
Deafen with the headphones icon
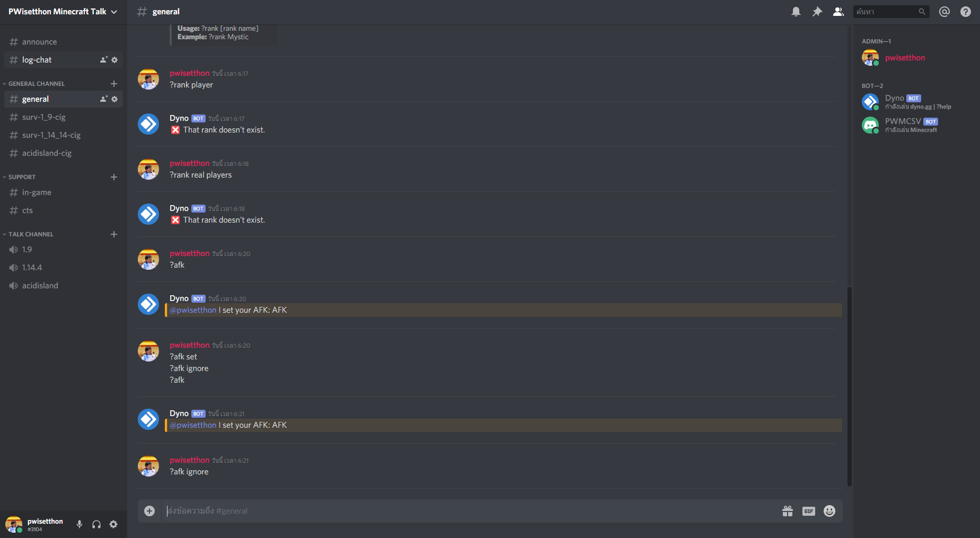[96, 524]
